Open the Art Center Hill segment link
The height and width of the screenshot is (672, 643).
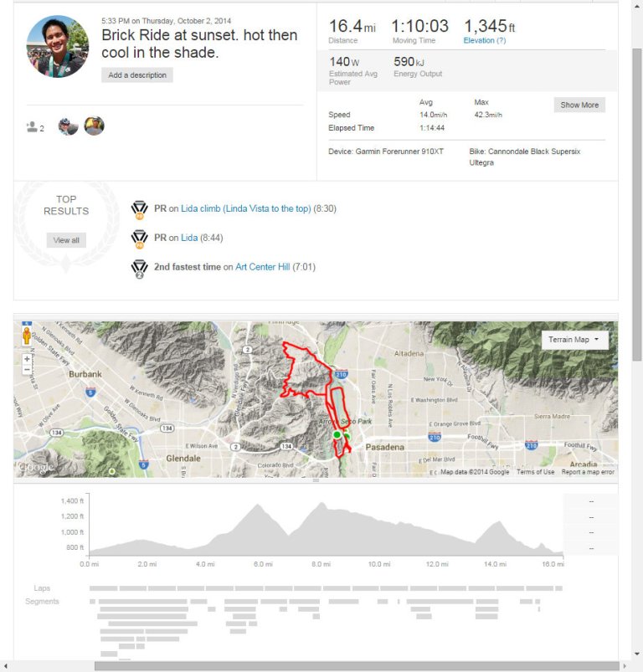(x=262, y=267)
